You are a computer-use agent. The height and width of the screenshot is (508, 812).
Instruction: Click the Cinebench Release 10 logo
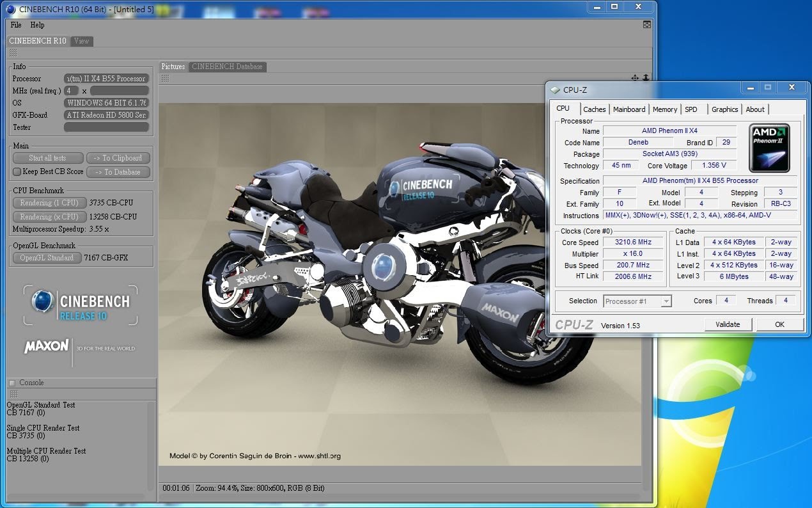point(81,305)
